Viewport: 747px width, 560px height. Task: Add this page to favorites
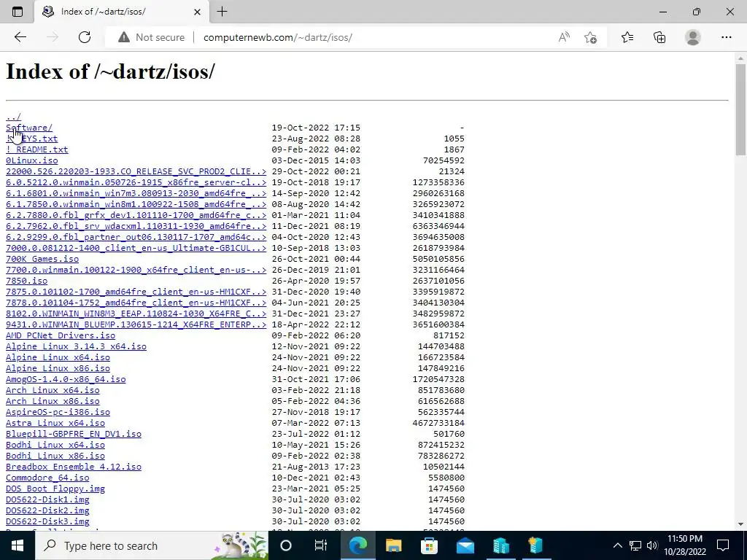point(590,37)
